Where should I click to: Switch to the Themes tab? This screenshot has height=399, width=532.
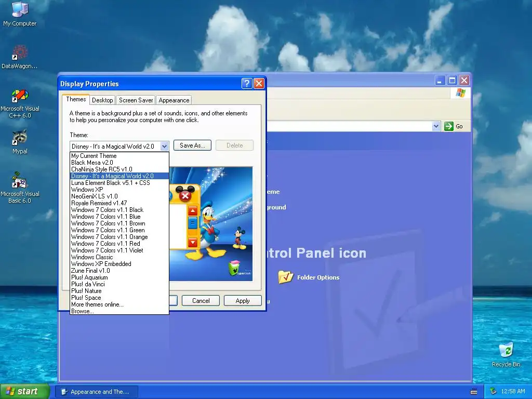[x=76, y=99]
